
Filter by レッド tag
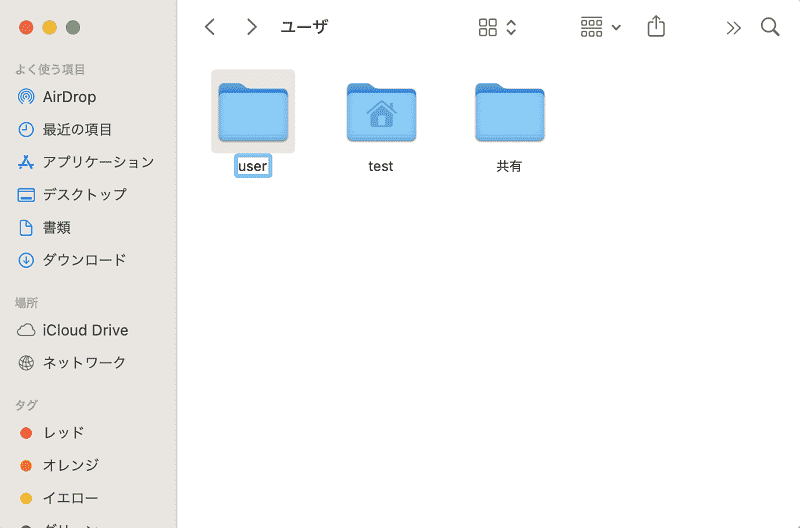point(51,433)
